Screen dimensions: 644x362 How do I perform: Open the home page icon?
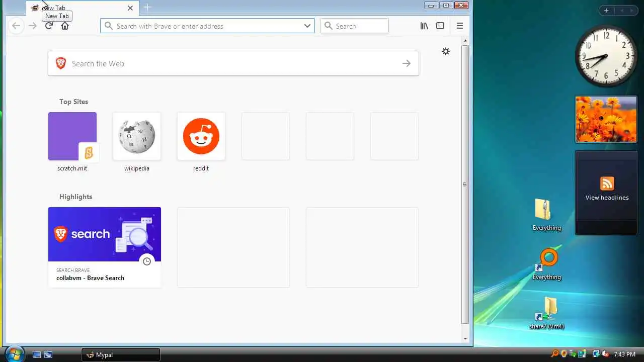(x=65, y=26)
